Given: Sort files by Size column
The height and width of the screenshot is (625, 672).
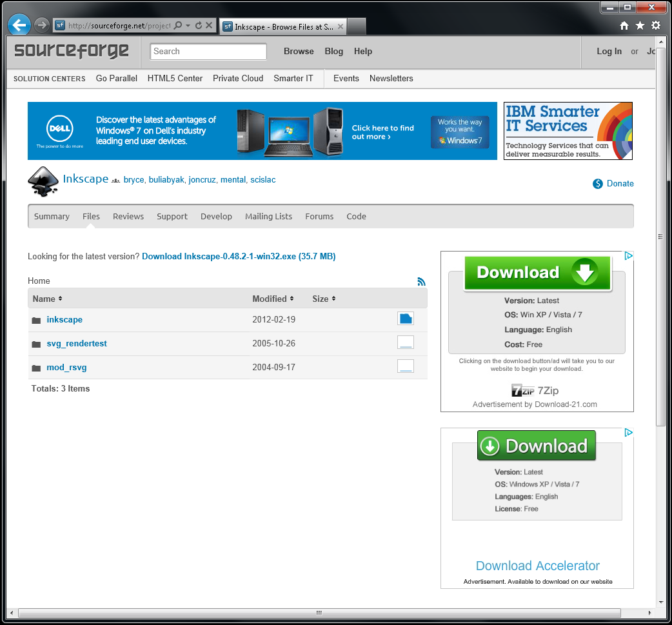Looking at the screenshot, I should [324, 299].
